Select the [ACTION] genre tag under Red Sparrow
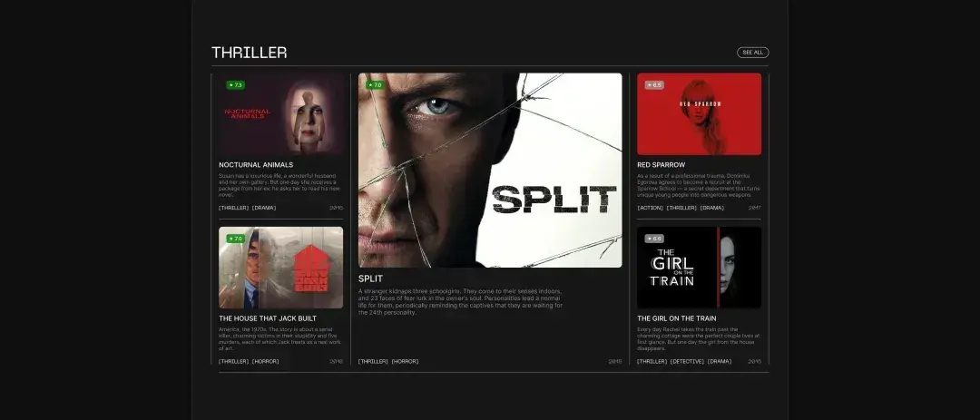980x420 pixels. point(650,208)
